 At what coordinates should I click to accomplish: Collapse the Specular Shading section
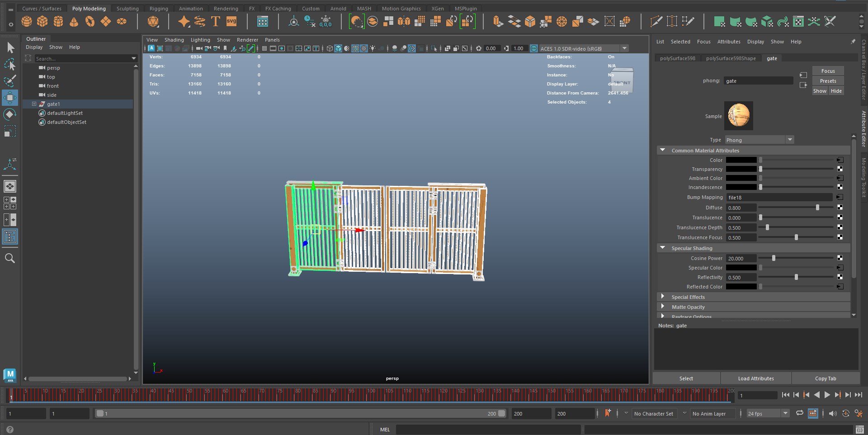pos(663,248)
